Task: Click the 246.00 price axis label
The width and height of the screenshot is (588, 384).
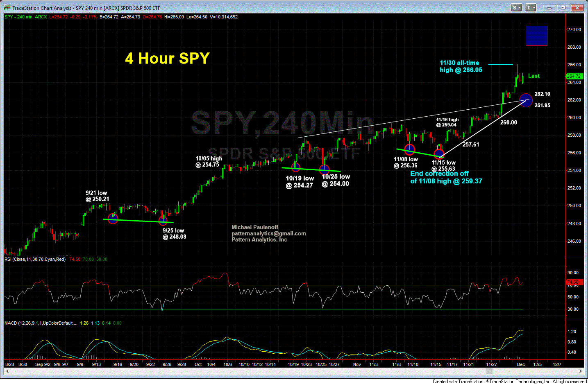Action: [x=574, y=241]
